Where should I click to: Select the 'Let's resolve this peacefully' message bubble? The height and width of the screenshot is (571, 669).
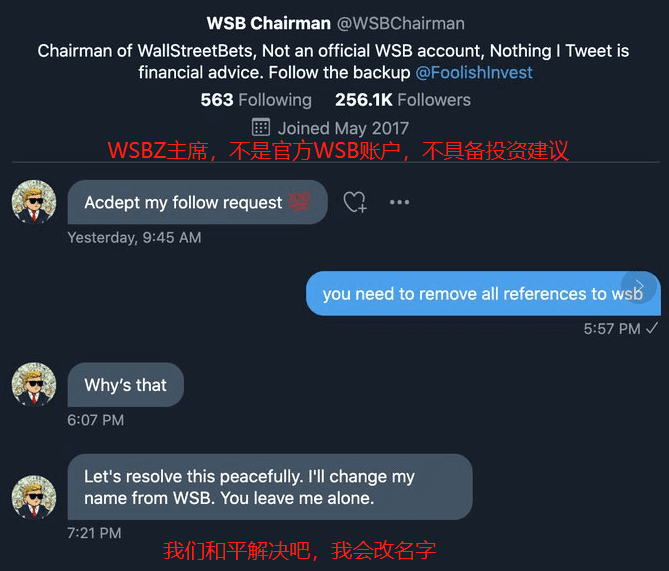(x=270, y=487)
